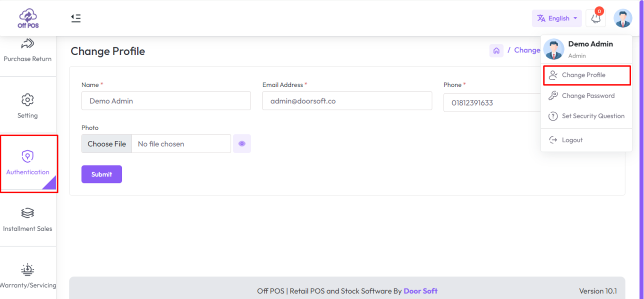Open the Setting gear icon in sidebar
The width and height of the screenshot is (644, 299).
point(27,100)
